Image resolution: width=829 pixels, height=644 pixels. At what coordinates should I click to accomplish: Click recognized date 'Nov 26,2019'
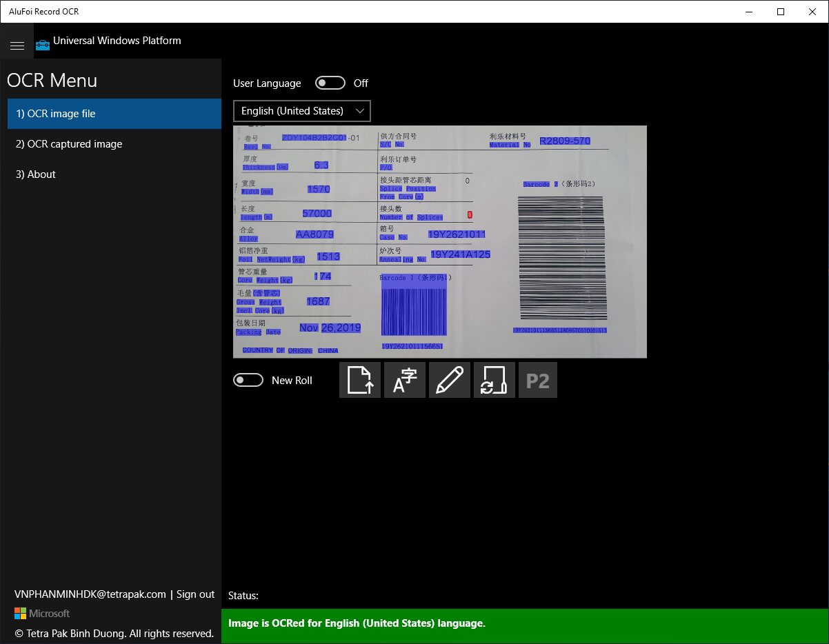330,328
